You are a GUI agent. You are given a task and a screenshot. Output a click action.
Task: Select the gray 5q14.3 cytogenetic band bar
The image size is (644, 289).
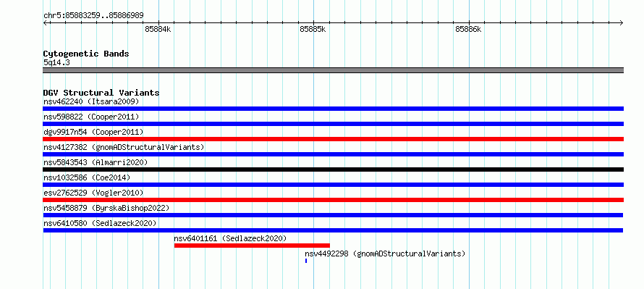pos(333,70)
